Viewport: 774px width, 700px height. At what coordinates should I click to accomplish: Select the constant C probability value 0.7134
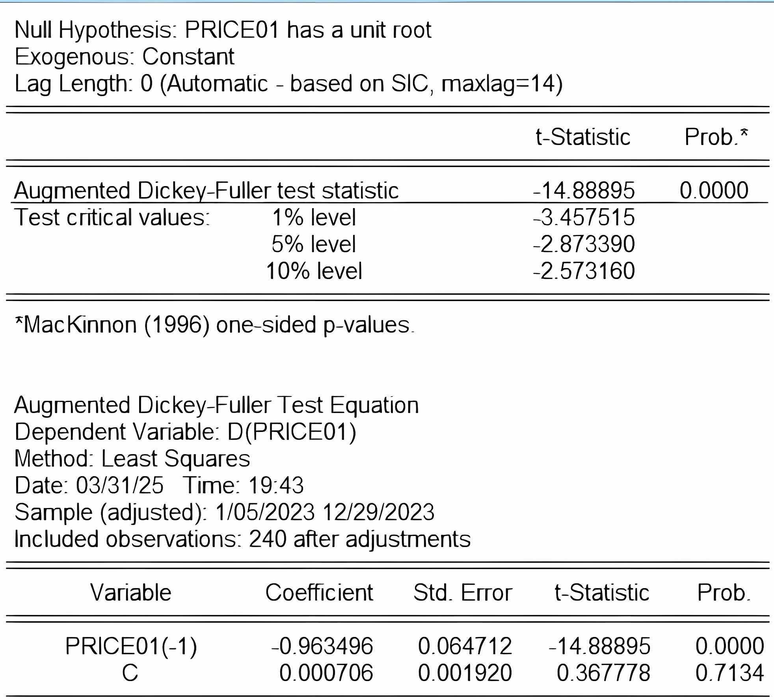(729, 673)
